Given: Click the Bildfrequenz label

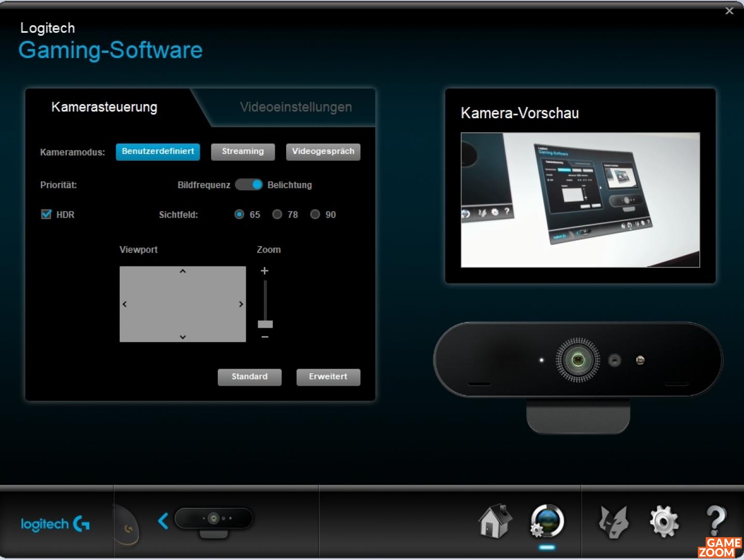Looking at the screenshot, I should pos(204,185).
